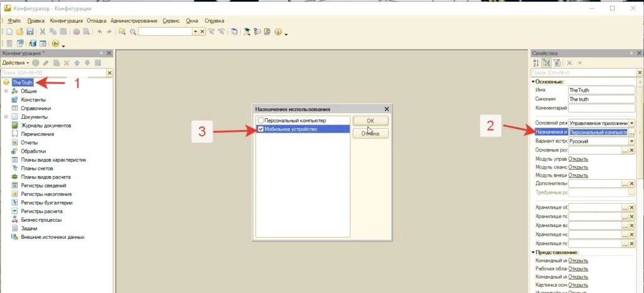Screen dimensions: 644x293
Task: Select the Регистры сведений tree item
Action: pos(43,185)
